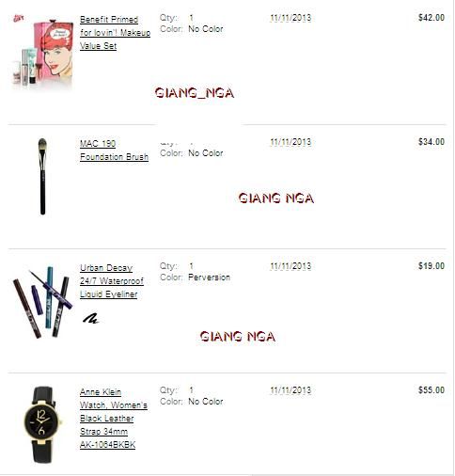The image size is (455, 476).
Task: Click the small Benefit brand logo icon
Action: click(19, 18)
